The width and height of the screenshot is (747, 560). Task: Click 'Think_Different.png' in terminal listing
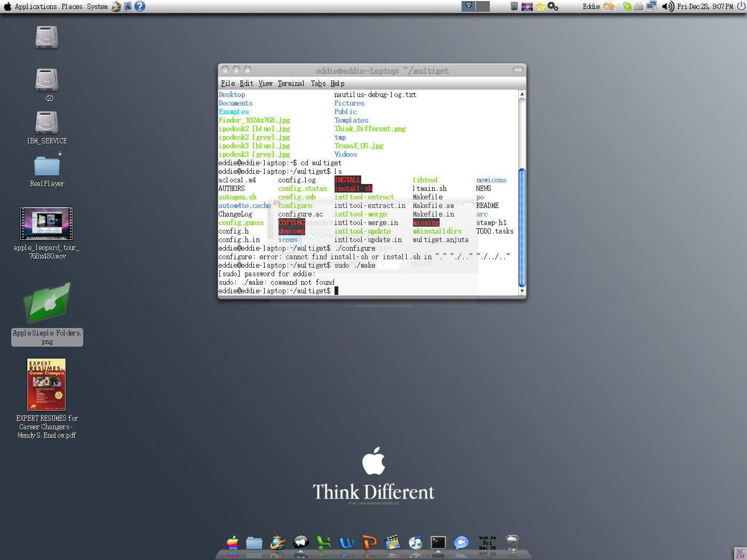[x=370, y=129]
